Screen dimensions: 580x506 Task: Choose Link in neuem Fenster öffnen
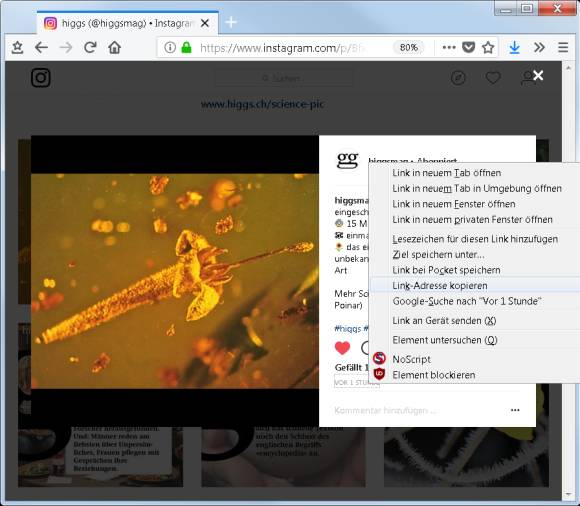[x=475, y=204]
